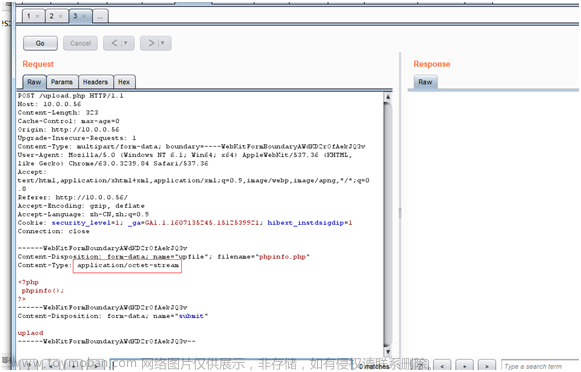Open the request Headers tab
The height and width of the screenshot is (372, 581).
pos(95,82)
